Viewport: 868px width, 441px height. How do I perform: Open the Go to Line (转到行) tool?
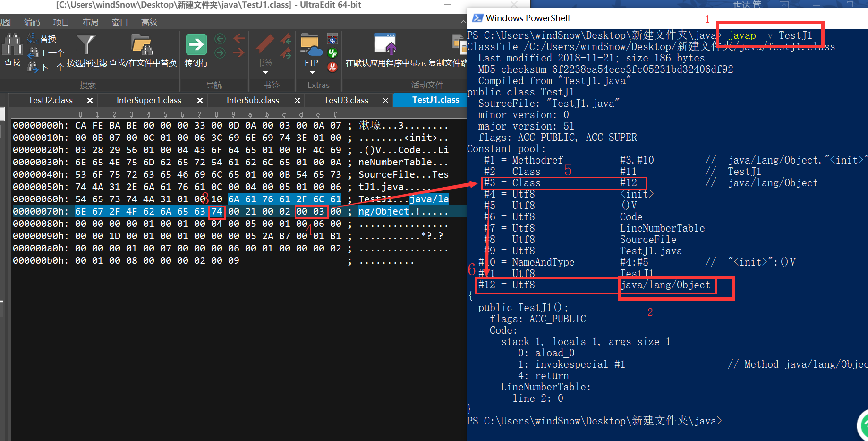tap(196, 50)
